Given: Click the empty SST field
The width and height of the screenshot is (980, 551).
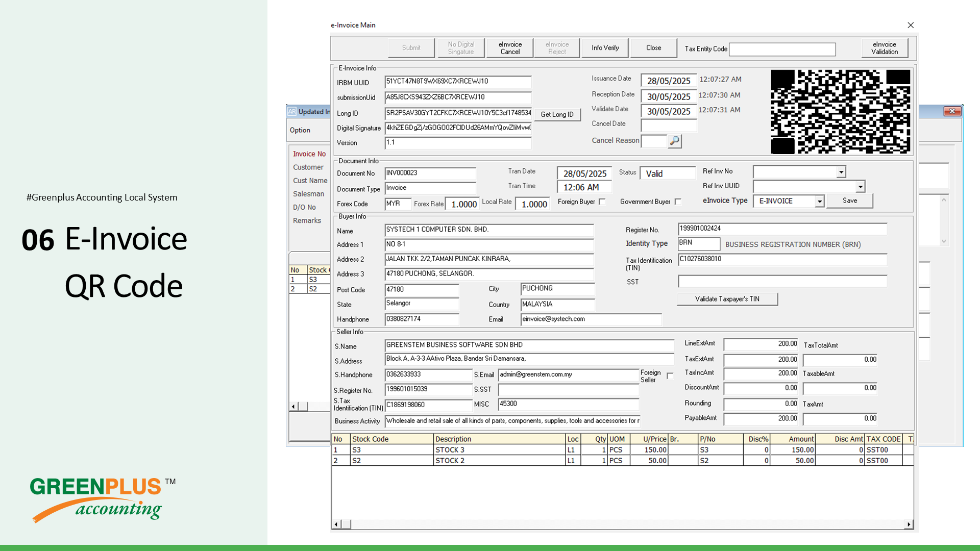Looking at the screenshot, I should tap(782, 282).
